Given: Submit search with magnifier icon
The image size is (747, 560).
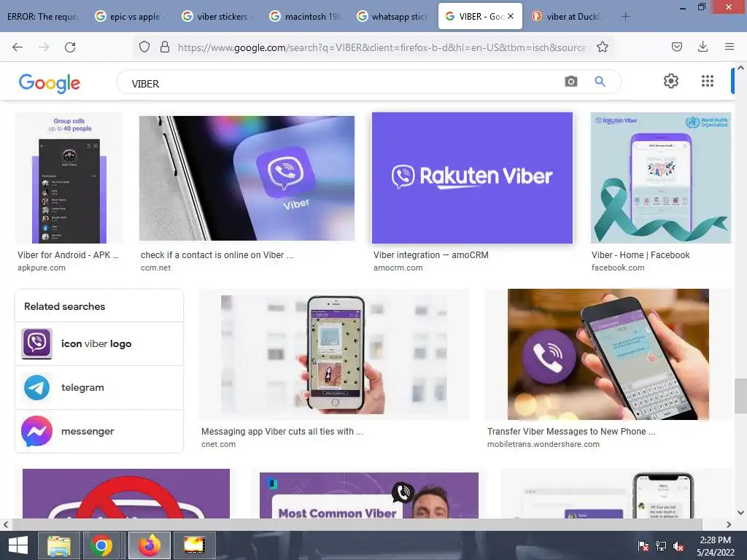Looking at the screenshot, I should [600, 82].
